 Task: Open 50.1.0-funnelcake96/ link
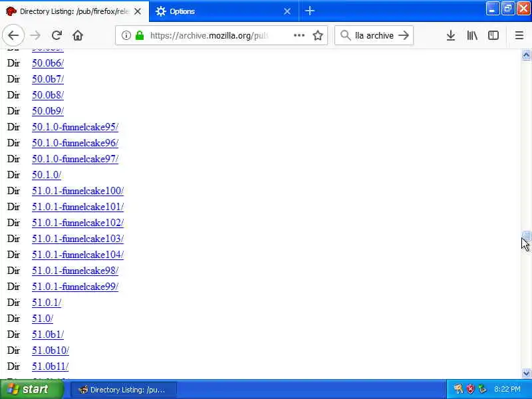pos(75,143)
